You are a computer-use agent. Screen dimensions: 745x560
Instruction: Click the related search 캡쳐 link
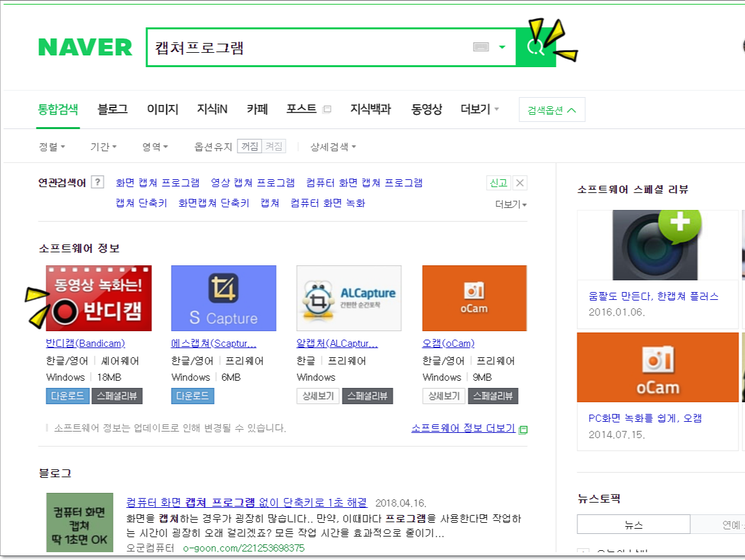coord(270,203)
